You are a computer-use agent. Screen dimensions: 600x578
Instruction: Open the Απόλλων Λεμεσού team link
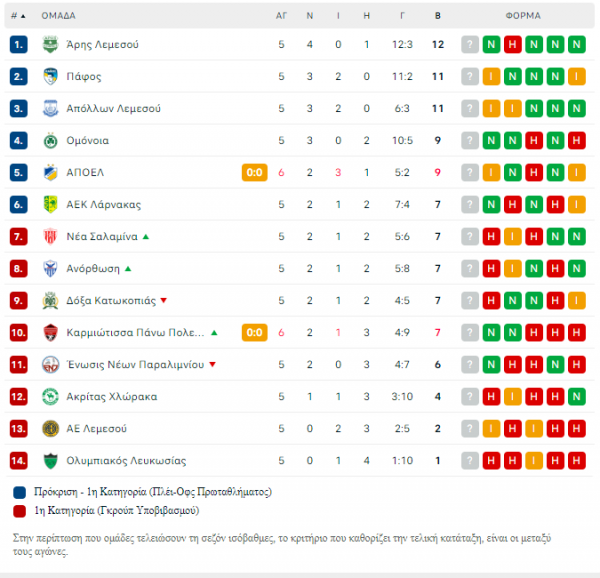pos(113,109)
